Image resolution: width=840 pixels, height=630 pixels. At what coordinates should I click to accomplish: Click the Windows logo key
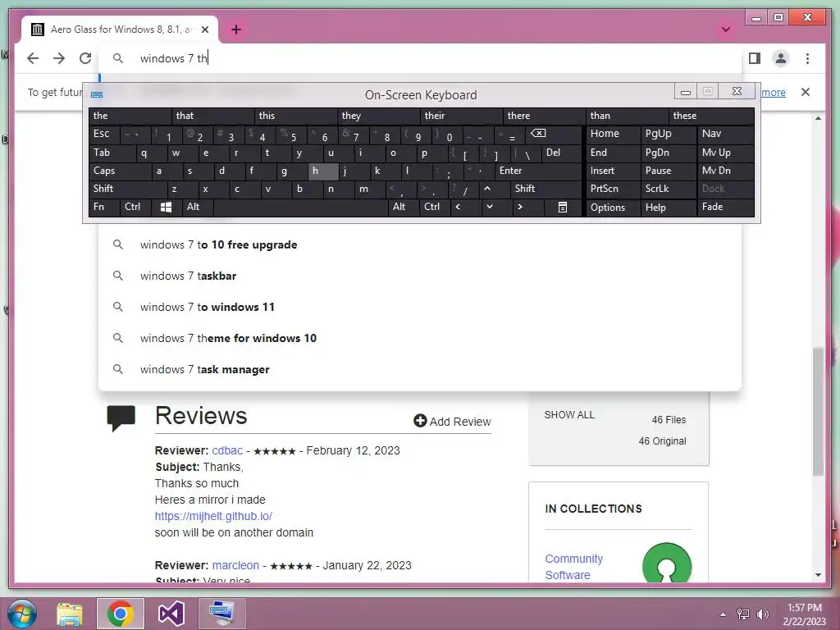click(166, 208)
